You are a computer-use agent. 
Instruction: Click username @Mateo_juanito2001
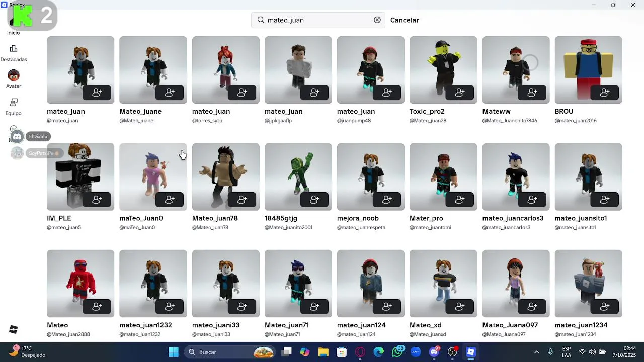(288, 228)
